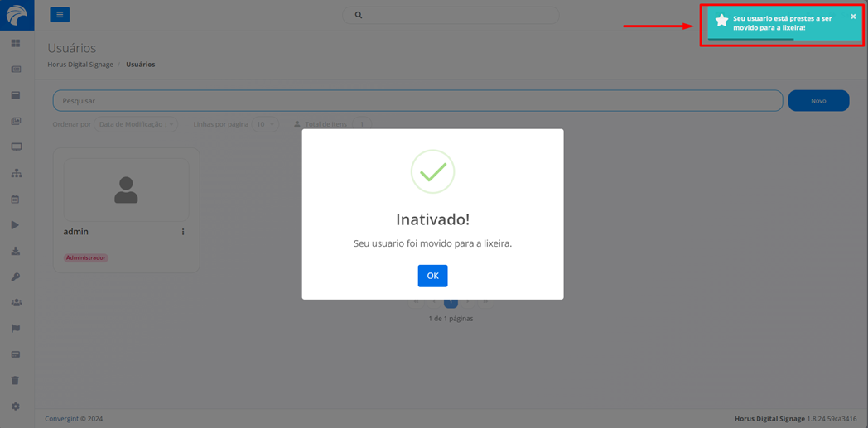Click the Total de itens value 1
This screenshot has width=868, height=428.
pyautogui.click(x=362, y=124)
